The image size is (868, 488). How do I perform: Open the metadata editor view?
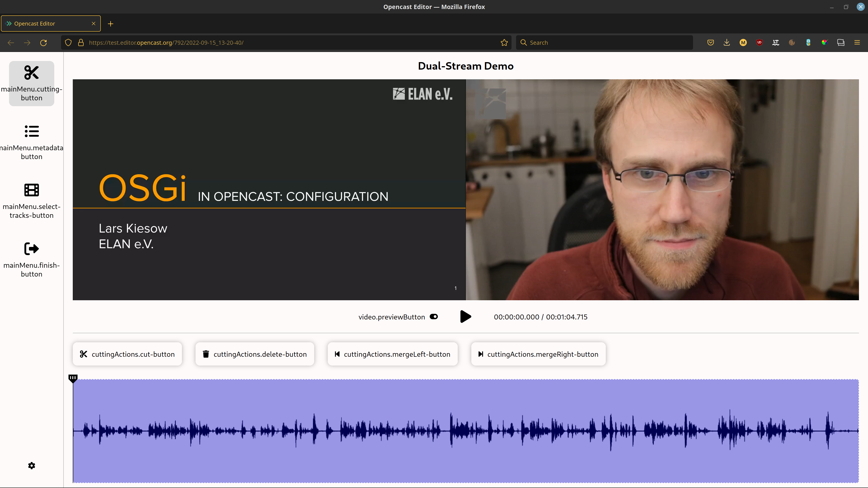click(x=31, y=141)
